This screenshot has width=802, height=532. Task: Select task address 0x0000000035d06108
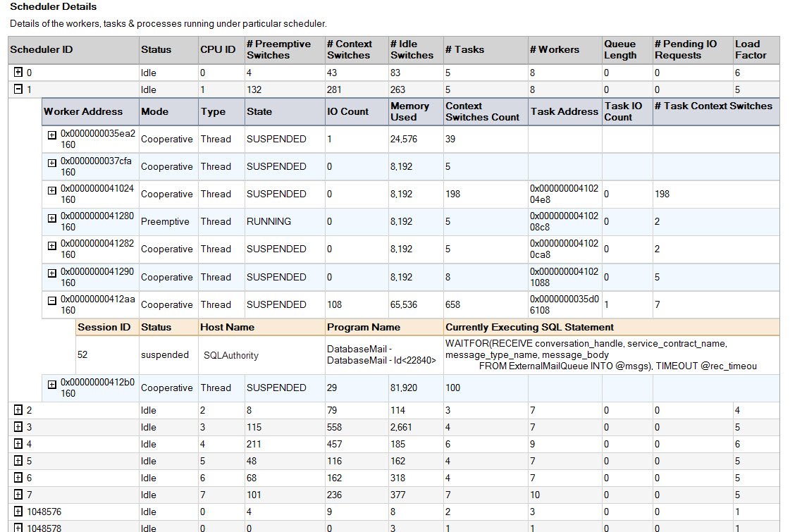(565, 304)
